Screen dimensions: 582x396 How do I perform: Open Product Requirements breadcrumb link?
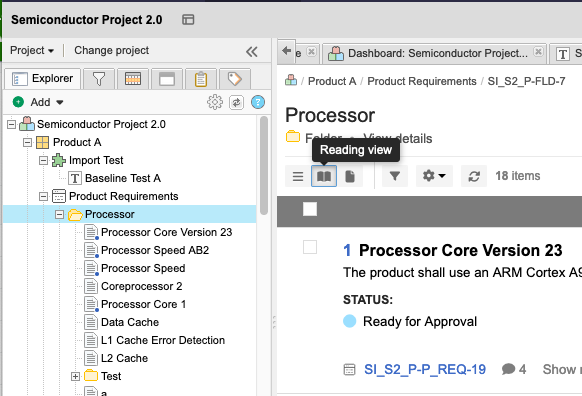click(x=422, y=81)
